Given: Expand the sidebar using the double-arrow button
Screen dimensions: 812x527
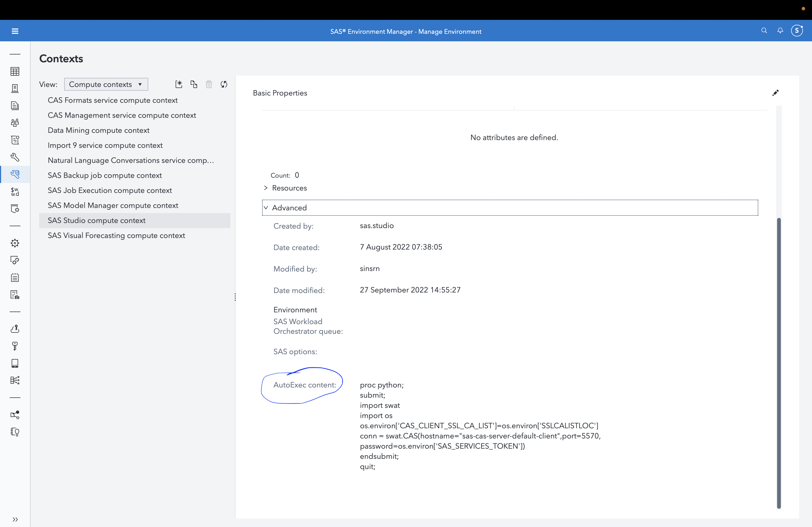Looking at the screenshot, I should coord(15,519).
